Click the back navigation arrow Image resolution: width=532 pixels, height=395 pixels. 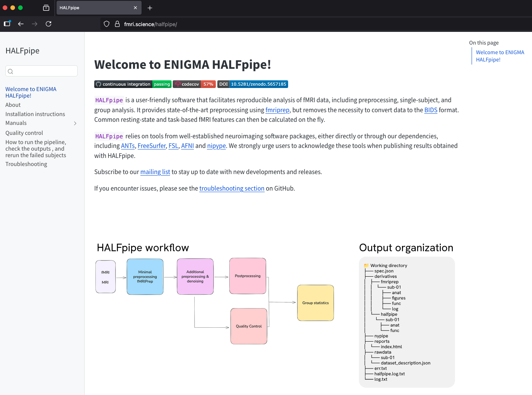[x=21, y=24]
